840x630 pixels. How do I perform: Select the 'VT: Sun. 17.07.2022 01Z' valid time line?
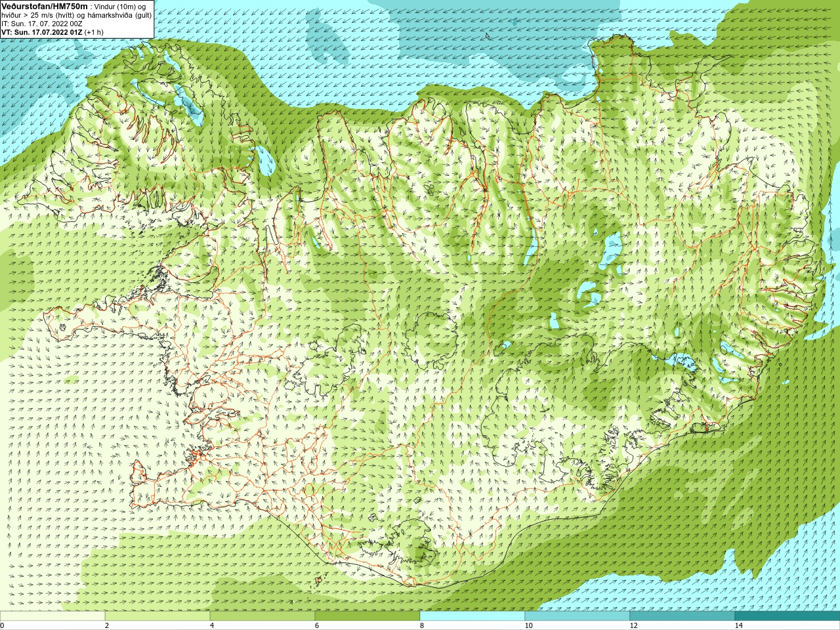pos(41,32)
